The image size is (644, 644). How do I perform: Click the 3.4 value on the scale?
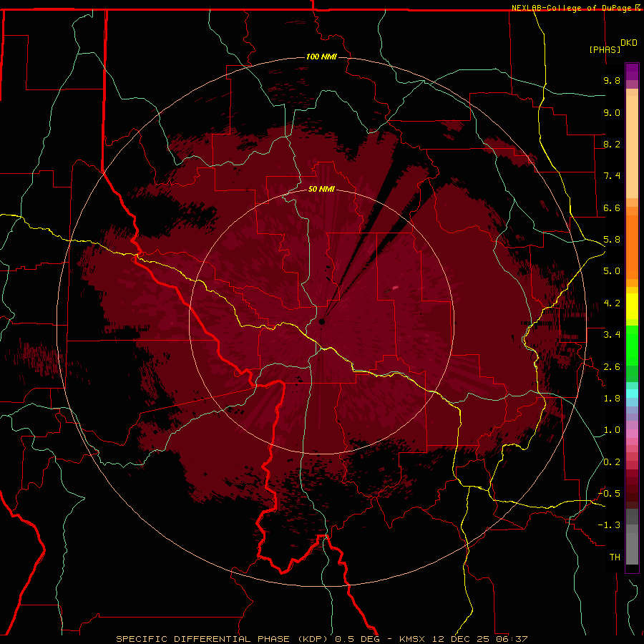pyautogui.click(x=612, y=335)
